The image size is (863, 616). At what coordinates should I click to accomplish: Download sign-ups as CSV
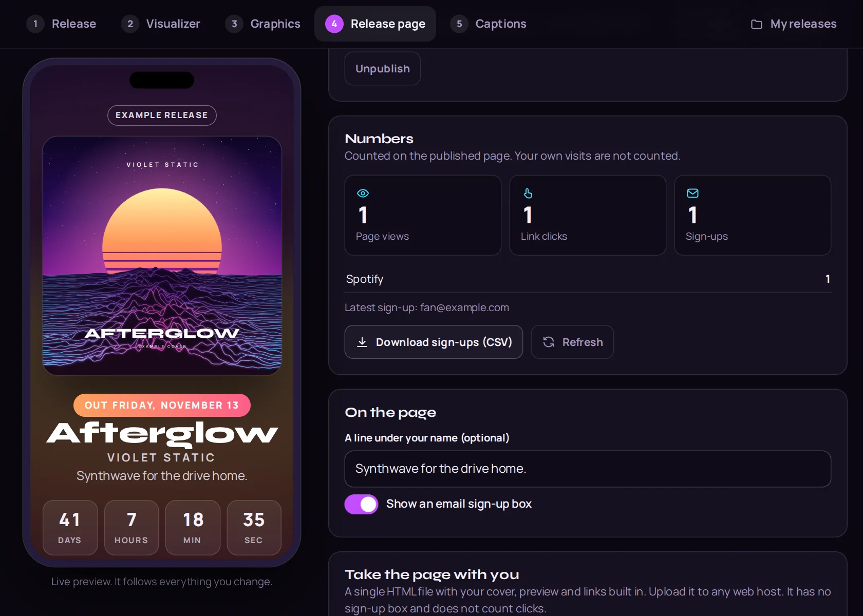pyautogui.click(x=434, y=342)
